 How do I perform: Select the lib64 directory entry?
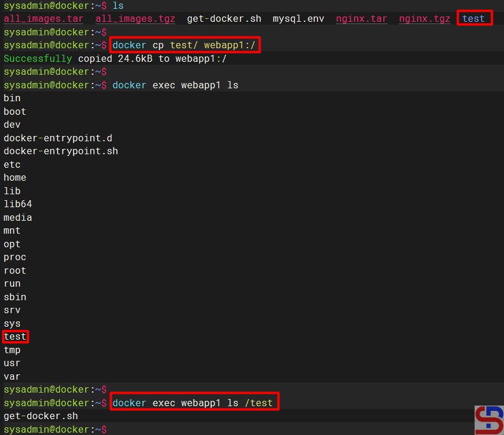coord(18,204)
